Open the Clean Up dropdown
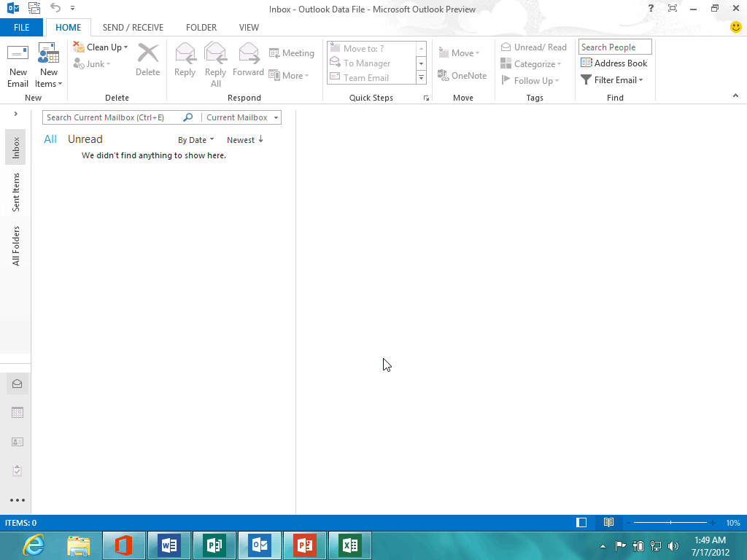The width and height of the screenshot is (747, 560). pos(101,47)
